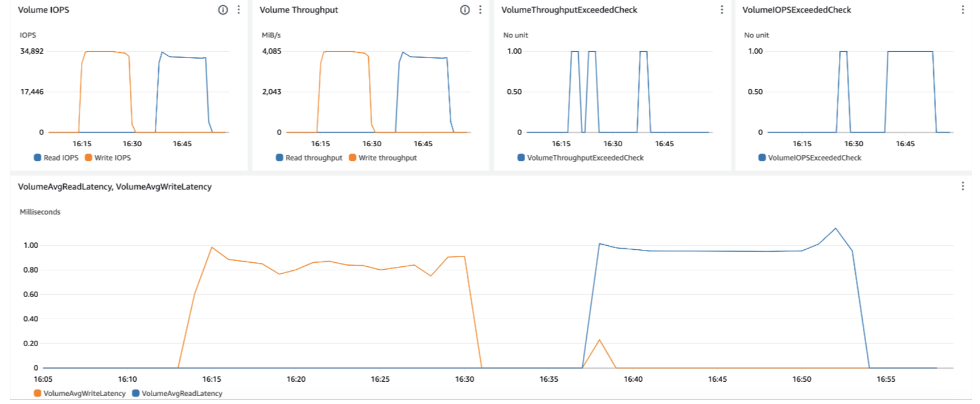This screenshot has height=404, width=980.
Task: Click the info icon on Volume IOPS widget
Action: point(223,10)
